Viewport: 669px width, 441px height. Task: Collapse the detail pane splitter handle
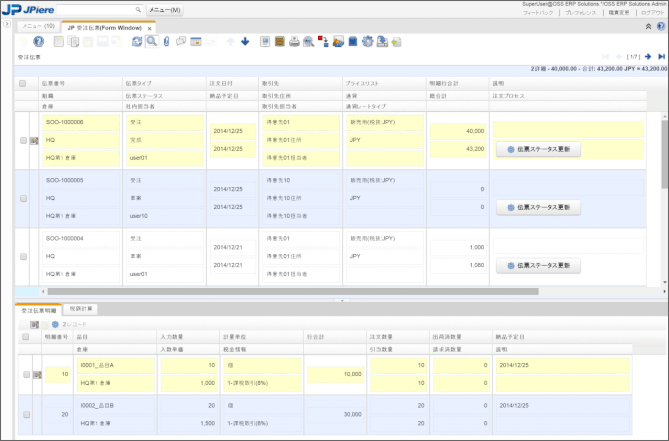click(x=341, y=300)
